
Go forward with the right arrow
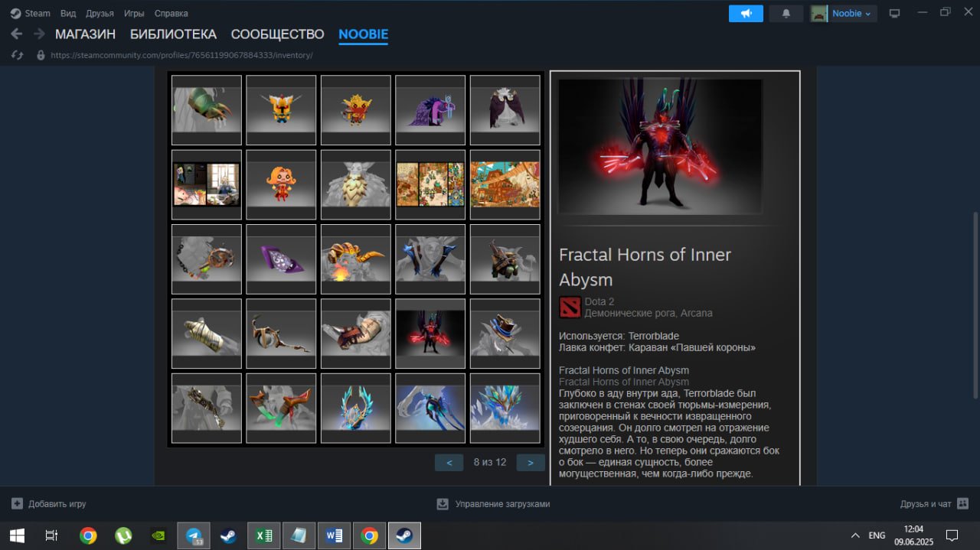[38, 34]
